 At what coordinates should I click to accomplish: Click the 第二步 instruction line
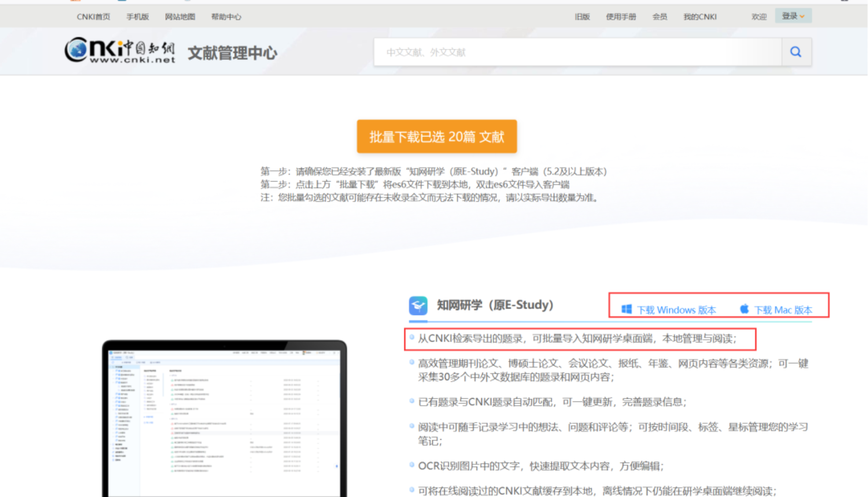point(415,184)
